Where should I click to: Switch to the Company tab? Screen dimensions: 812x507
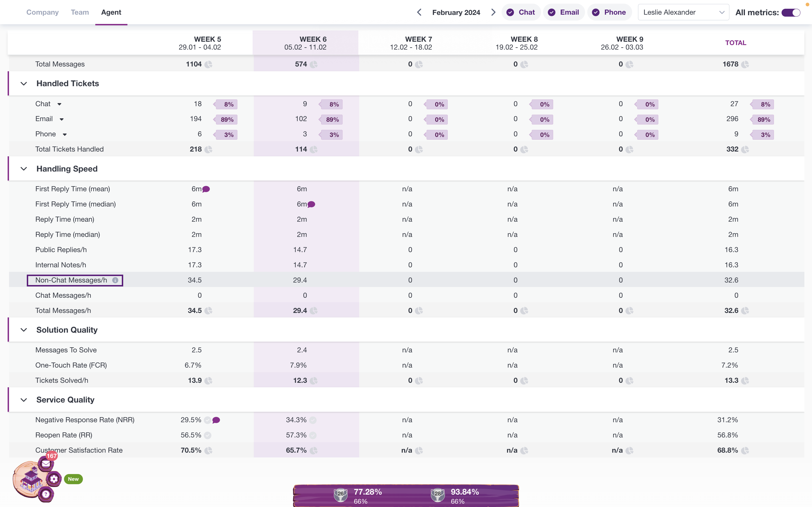[43, 12]
